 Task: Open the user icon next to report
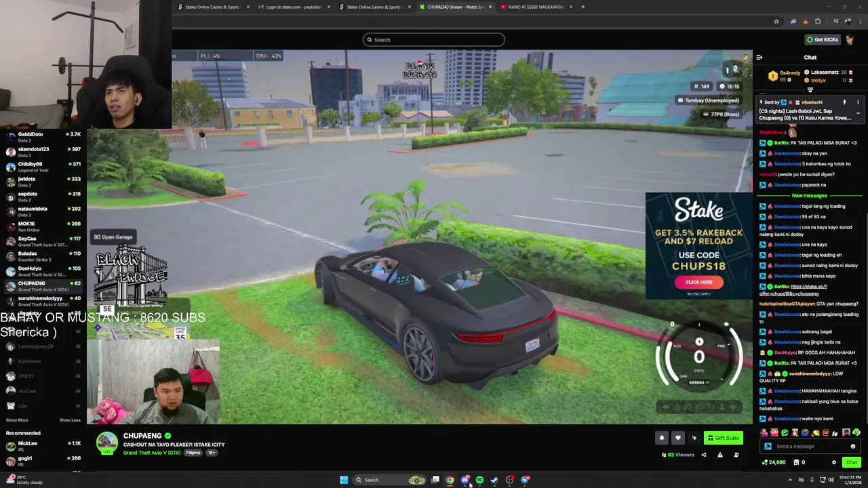click(736, 455)
